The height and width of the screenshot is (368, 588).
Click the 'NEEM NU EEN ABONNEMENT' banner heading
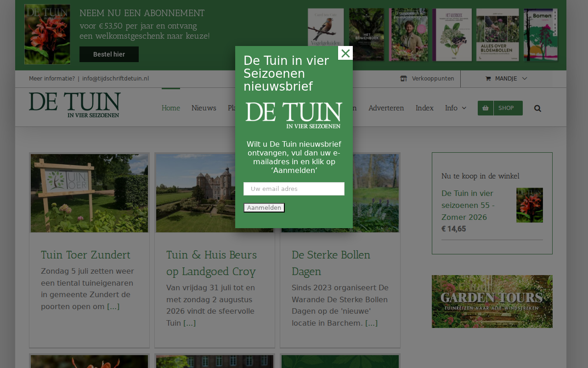tap(142, 13)
